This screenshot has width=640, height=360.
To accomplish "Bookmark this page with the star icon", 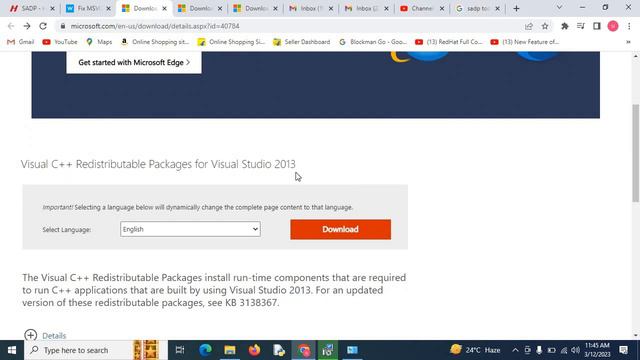I will click(545, 26).
